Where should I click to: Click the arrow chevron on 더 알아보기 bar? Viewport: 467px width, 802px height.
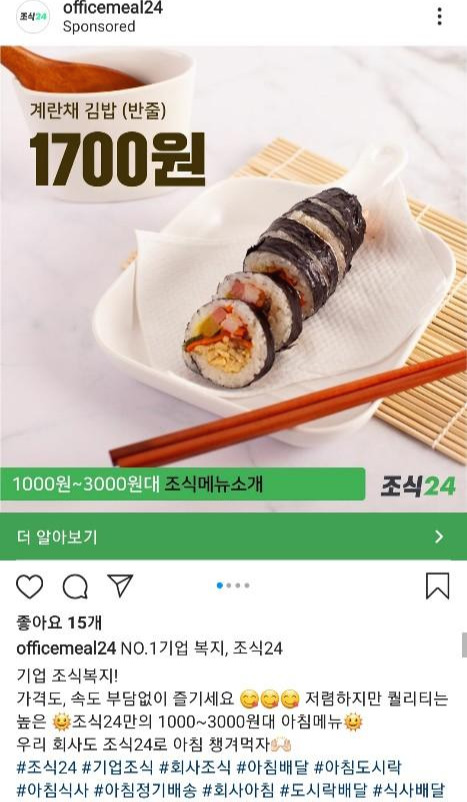[x=439, y=537]
